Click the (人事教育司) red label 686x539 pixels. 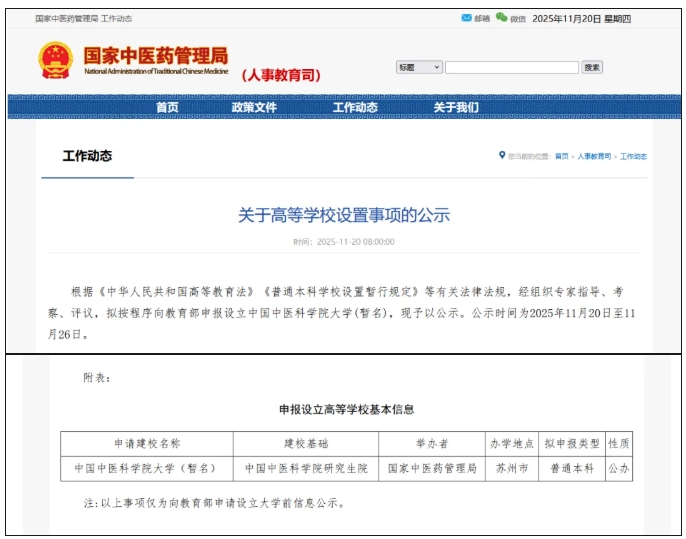click(281, 75)
